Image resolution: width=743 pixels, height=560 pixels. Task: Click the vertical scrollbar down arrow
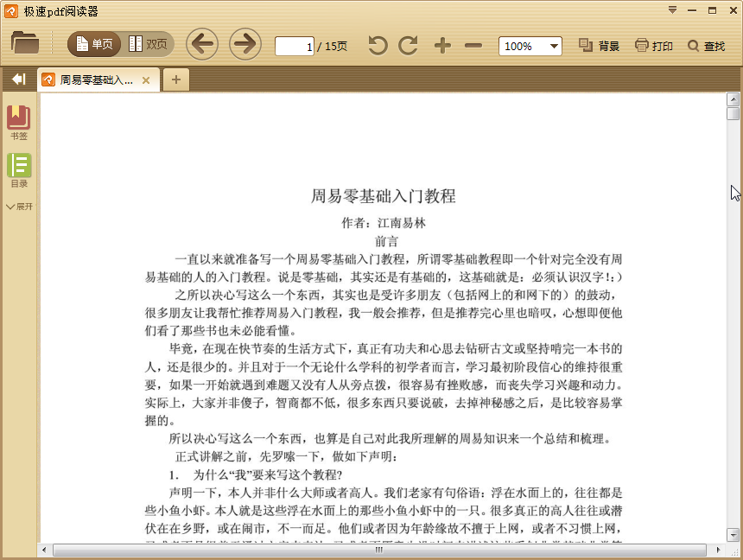point(733,535)
